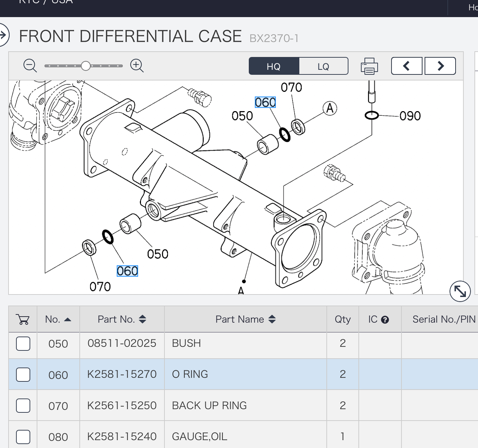
Task: Click the zoom in magnifier icon
Action: pyautogui.click(x=137, y=66)
